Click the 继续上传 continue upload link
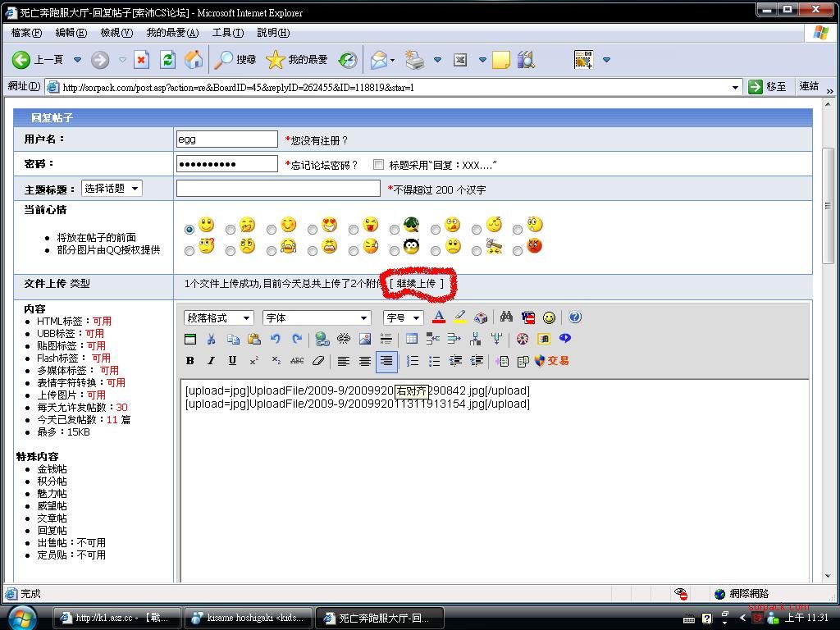Viewport: 840px width, 630px height. coord(417,284)
